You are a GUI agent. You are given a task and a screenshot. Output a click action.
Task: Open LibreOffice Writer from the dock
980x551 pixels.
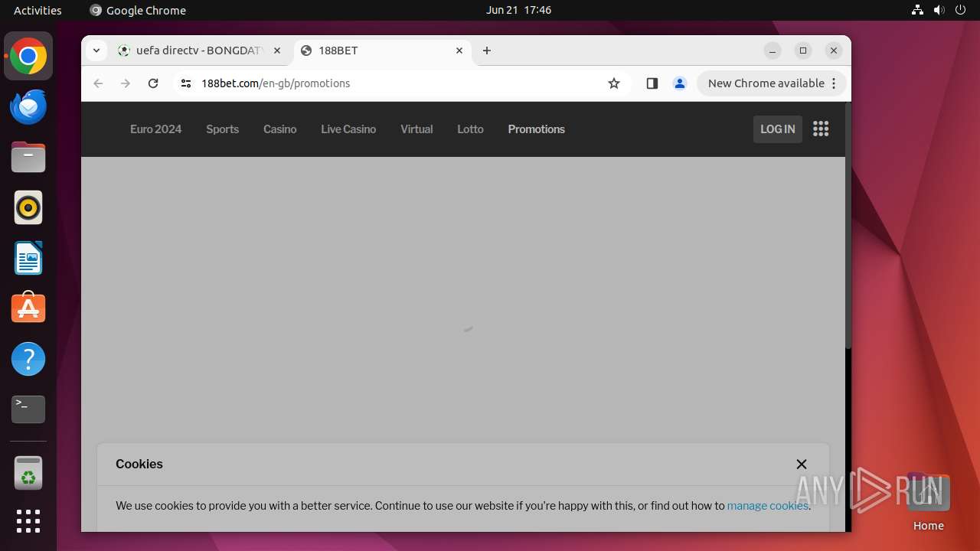pyautogui.click(x=28, y=258)
